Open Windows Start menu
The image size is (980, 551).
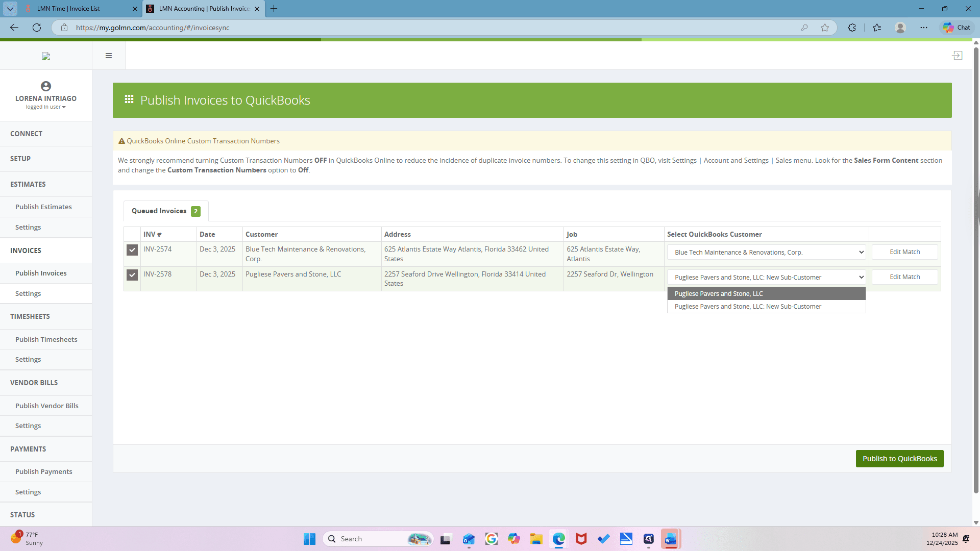tap(309, 539)
